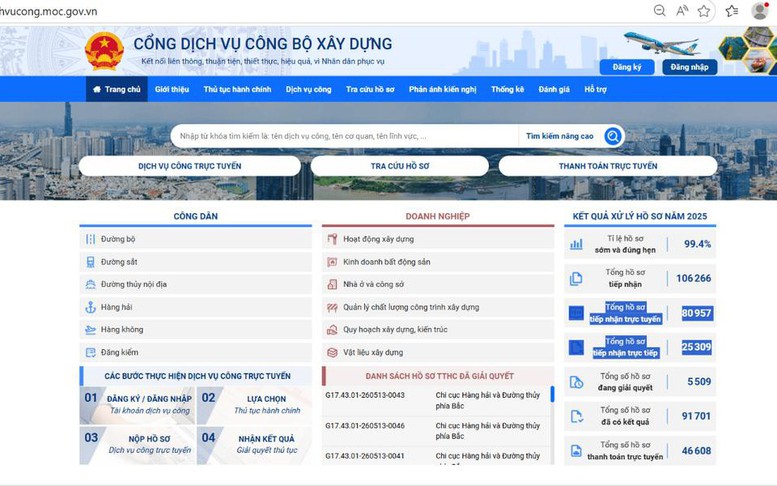The image size is (777, 486).
Task: Click the Vật liệu xây dựng bricks icon
Action: 332,352
